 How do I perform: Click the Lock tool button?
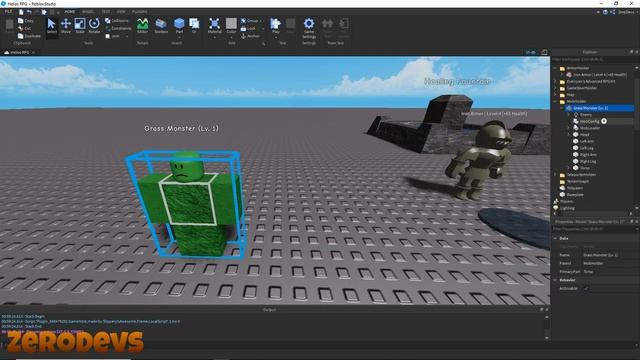pyautogui.click(x=248, y=28)
